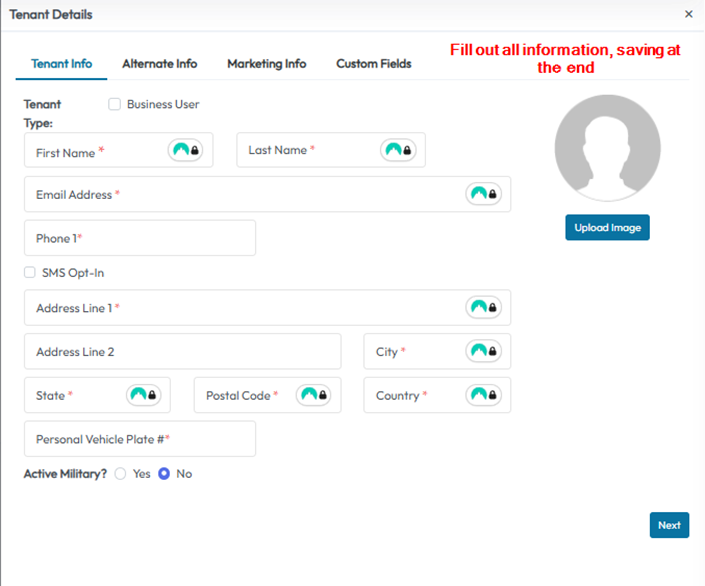
Task: Click the lock icon in State field
Action: 153,395
